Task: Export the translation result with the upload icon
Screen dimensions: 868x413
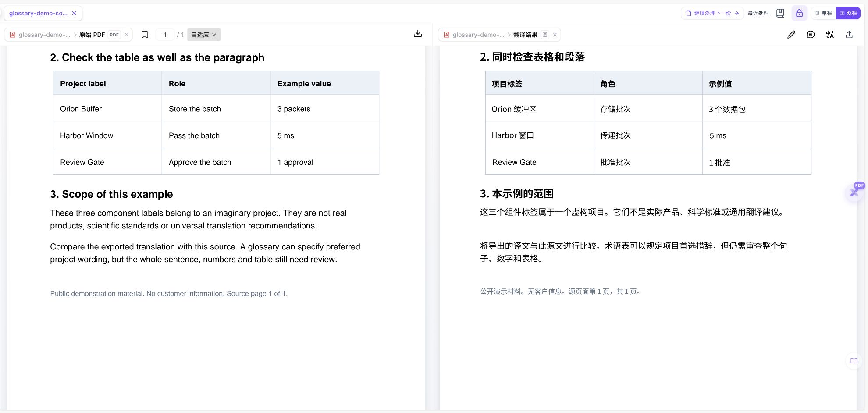Action: pos(849,35)
